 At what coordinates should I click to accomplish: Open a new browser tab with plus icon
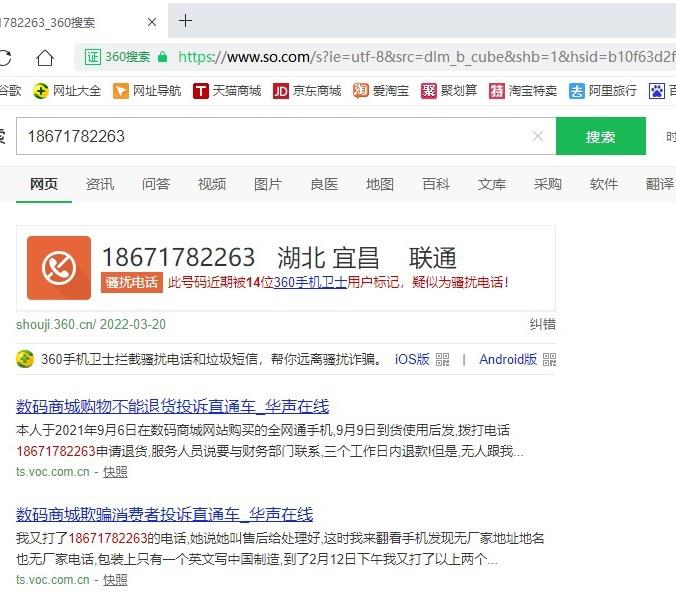[185, 21]
